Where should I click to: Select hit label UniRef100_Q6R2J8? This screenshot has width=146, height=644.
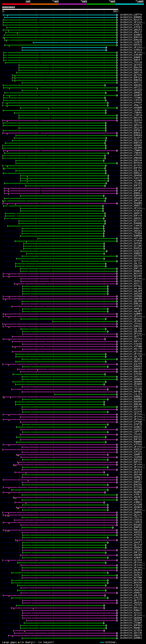131,72
